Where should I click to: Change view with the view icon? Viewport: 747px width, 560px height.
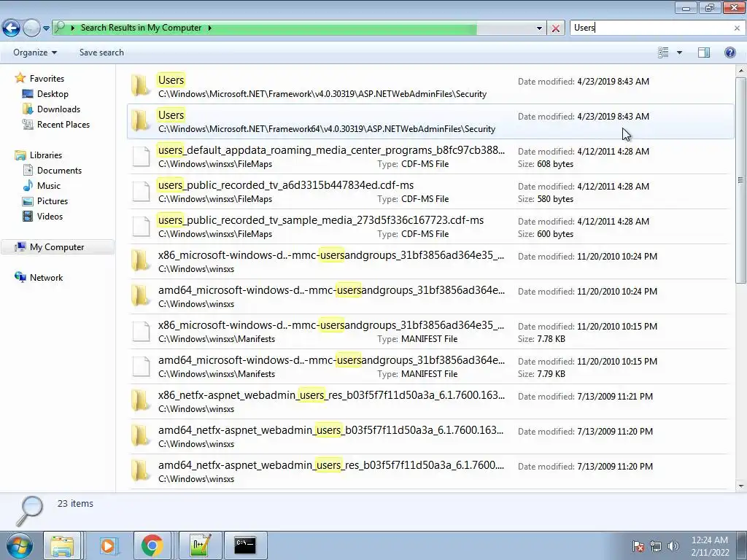[x=663, y=52]
